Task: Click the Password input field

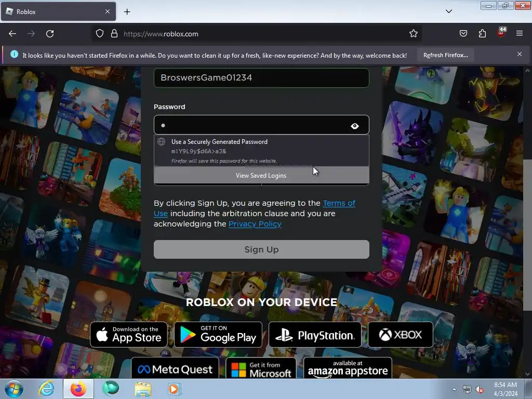Action: pos(261,125)
